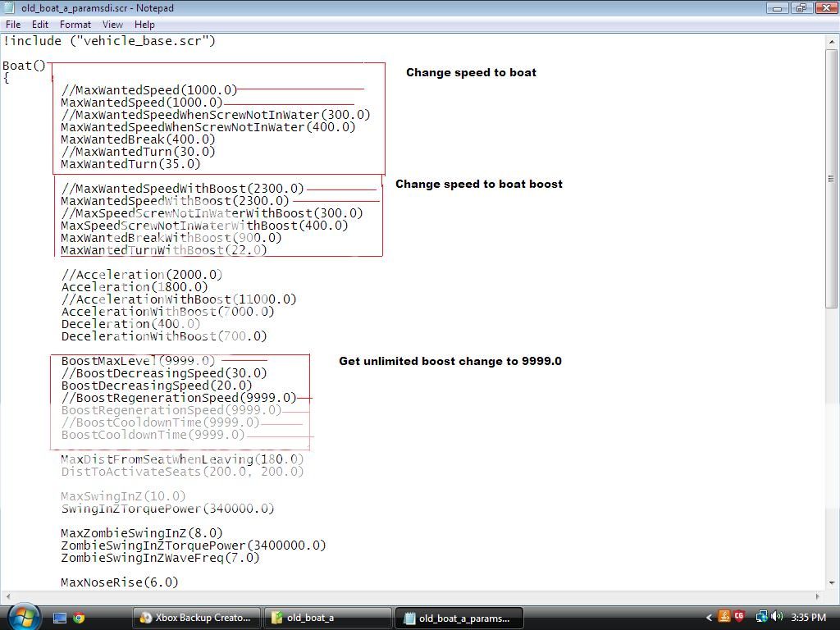Place cursor on BoostMaxLevel(9999.0) line
Screen dimensions: 840x630
(138, 361)
